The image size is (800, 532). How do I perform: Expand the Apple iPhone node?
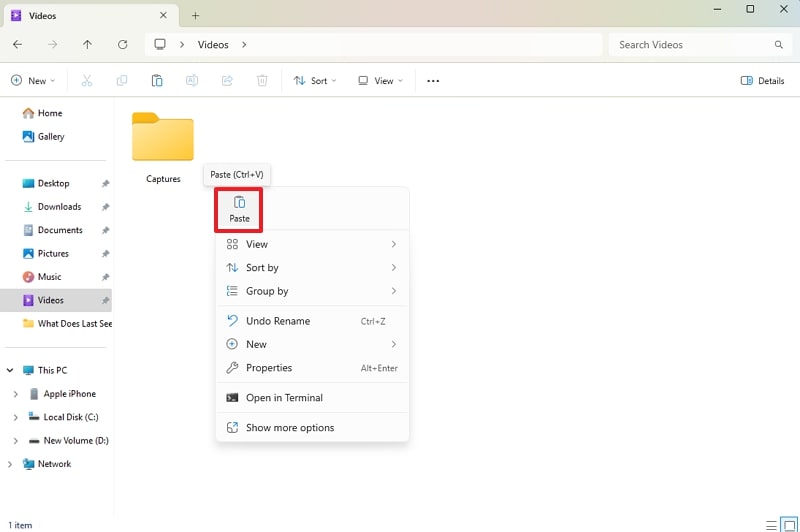coord(15,394)
